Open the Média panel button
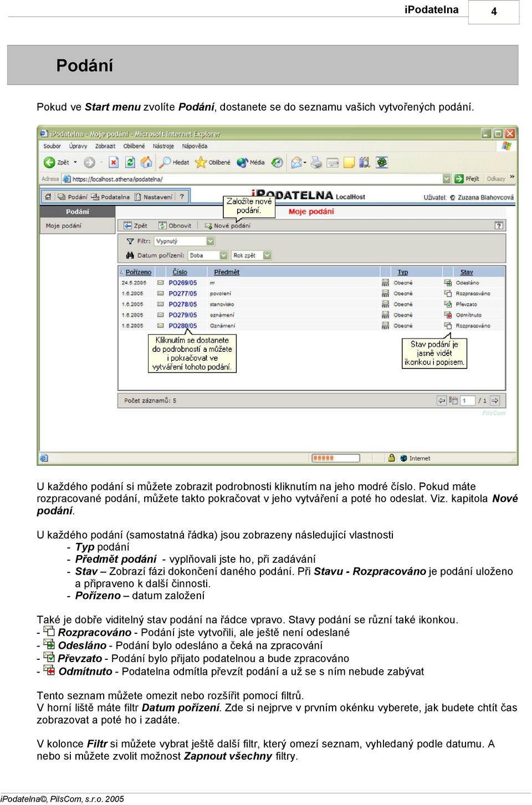Image resolution: width=532 pixels, height=805 pixels. pyautogui.click(x=250, y=162)
